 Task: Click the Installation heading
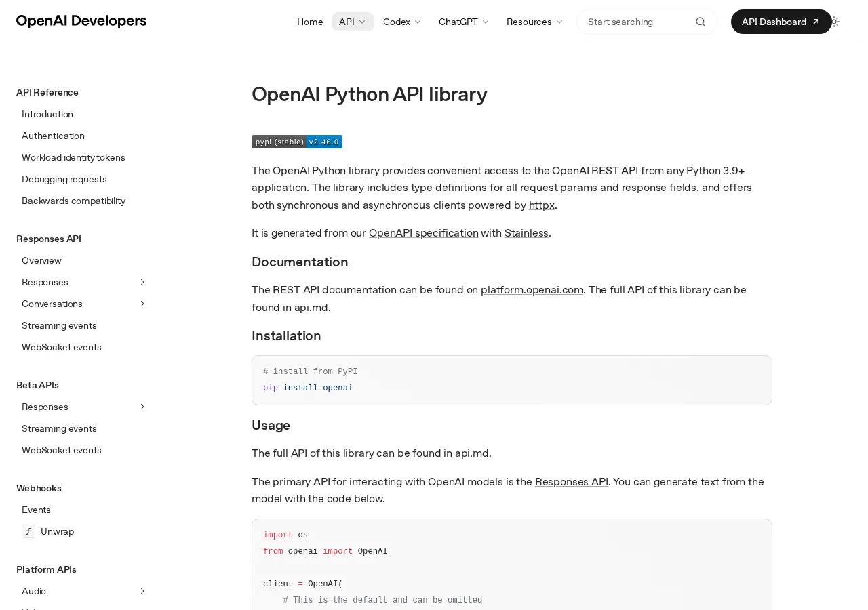click(x=286, y=335)
